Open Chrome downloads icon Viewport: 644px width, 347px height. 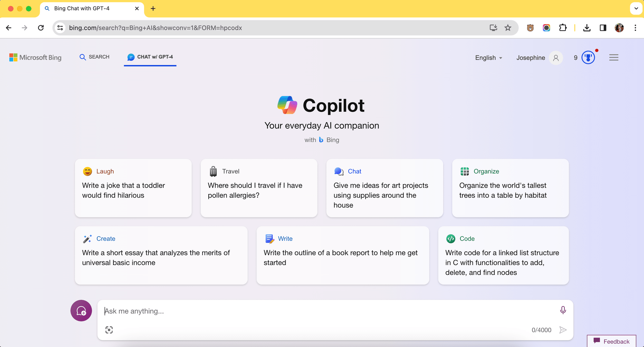coord(587,28)
